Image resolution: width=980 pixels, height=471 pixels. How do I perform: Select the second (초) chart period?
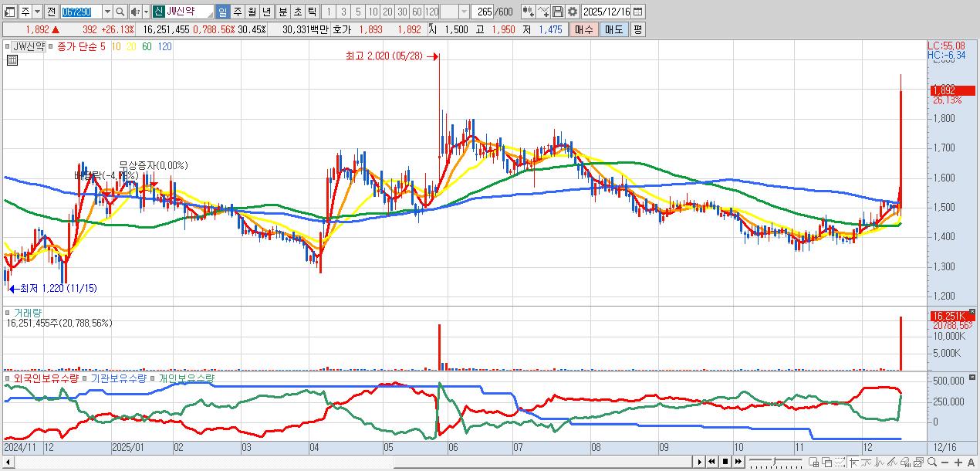[x=297, y=12]
